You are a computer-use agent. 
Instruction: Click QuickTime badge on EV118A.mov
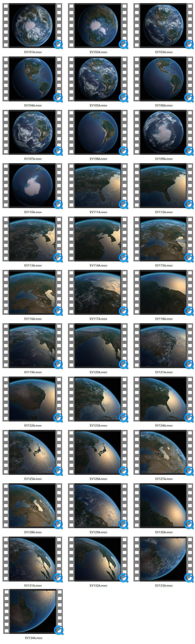click(x=189, y=311)
